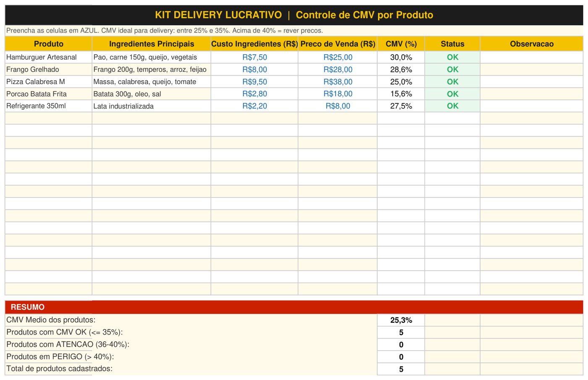Edit the R$7,50 cost cell

coord(255,57)
